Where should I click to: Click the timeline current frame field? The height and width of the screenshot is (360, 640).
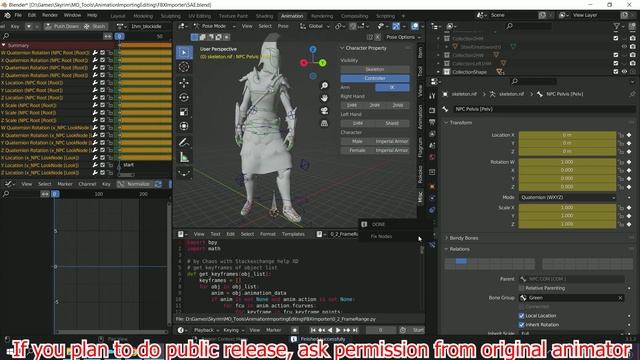(x=380, y=330)
